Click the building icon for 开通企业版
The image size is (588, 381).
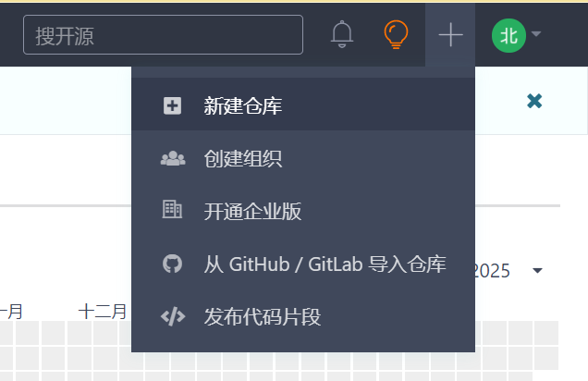(172, 209)
